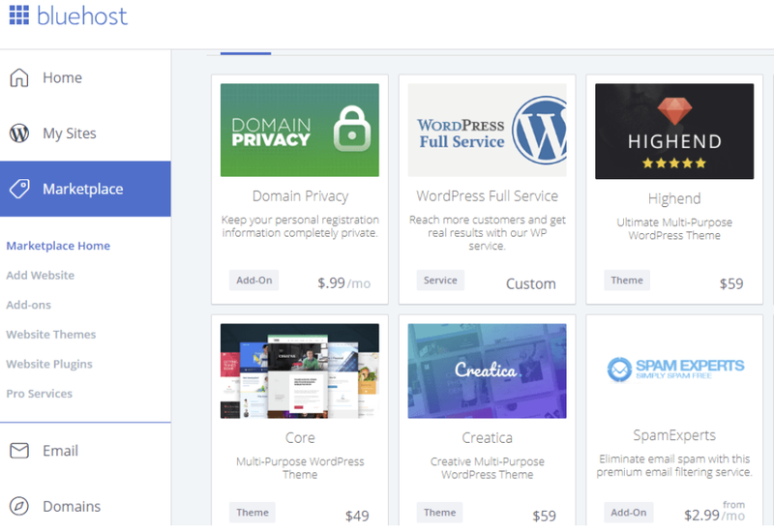Open the Website Plugins submenu link
The width and height of the screenshot is (774, 532).
pyautogui.click(x=49, y=365)
